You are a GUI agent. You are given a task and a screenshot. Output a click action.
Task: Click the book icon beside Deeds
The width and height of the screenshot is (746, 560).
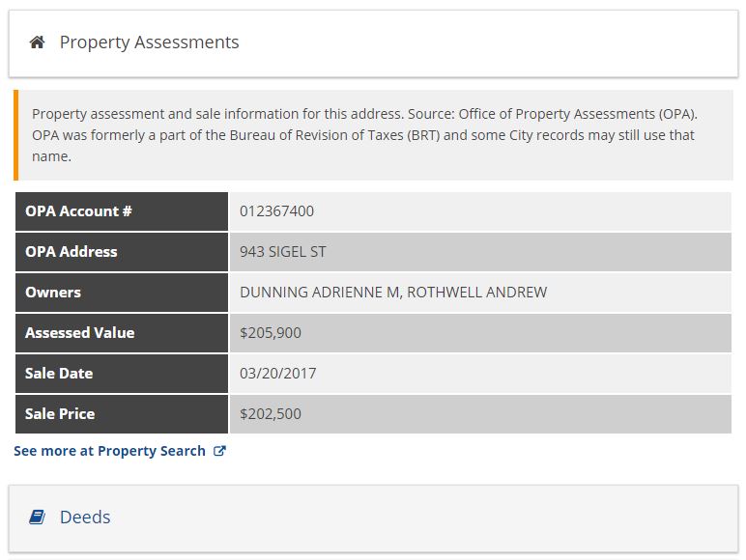37,517
